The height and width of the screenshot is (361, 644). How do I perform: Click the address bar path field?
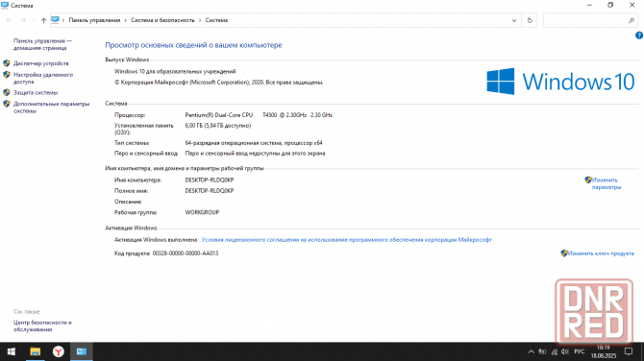285,20
